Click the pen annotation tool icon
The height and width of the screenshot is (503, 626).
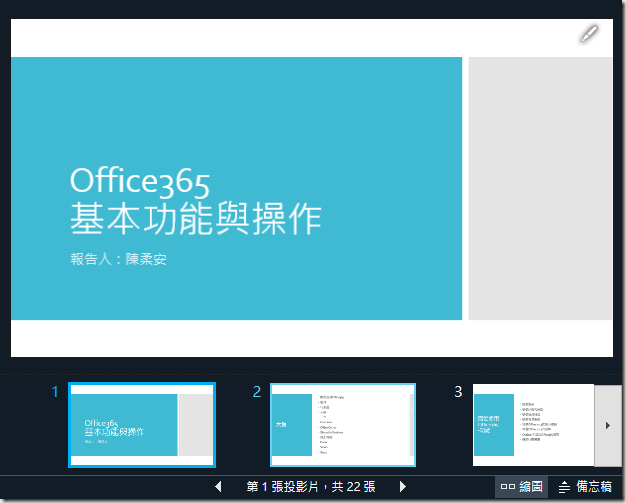point(589,34)
